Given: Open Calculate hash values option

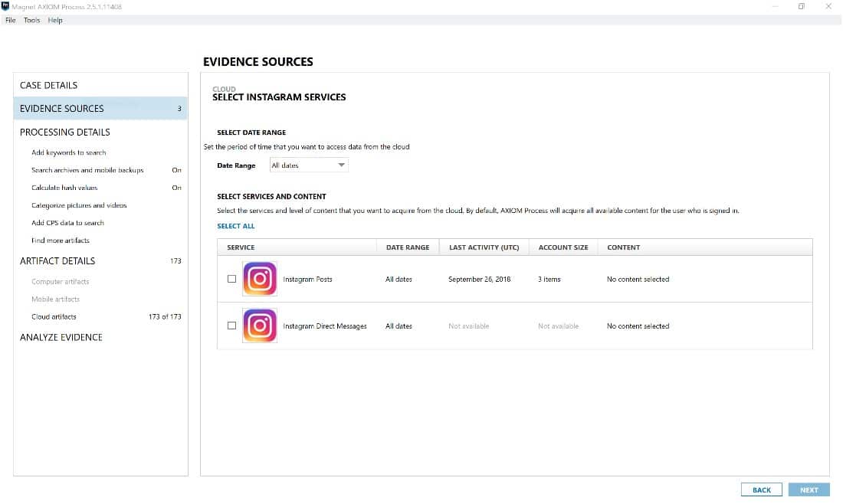Looking at the screenshot, I should [x=64, y=188].
